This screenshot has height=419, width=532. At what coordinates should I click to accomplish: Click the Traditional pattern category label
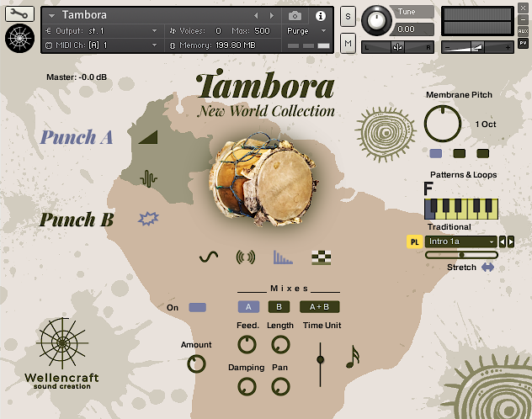point(450,227)
